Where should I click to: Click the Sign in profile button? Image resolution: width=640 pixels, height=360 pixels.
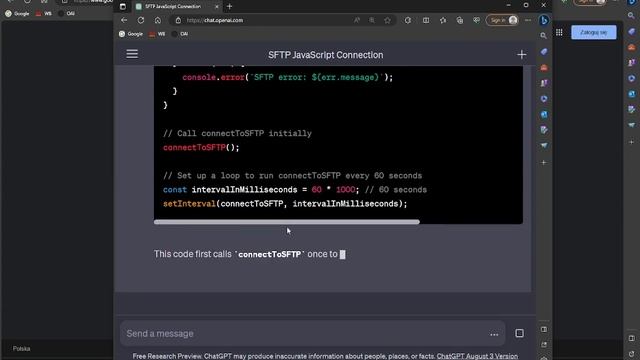(502, 20)
